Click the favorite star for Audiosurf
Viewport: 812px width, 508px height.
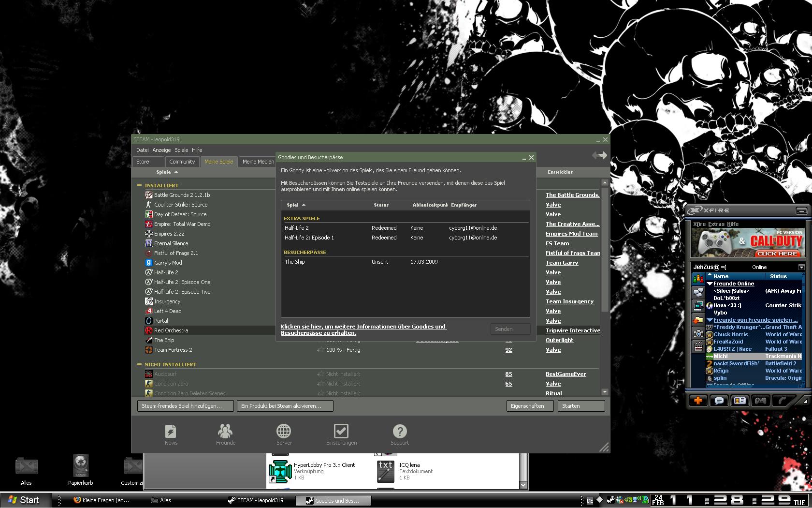click(x=320, y=374)
